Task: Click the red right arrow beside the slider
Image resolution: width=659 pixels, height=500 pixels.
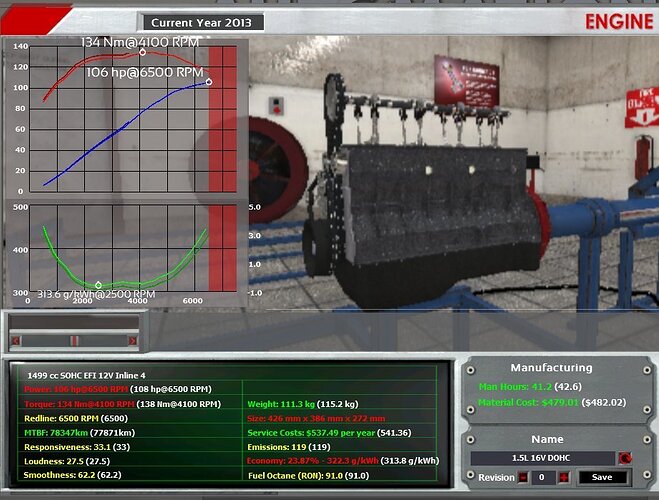Action: coord(132,340)
